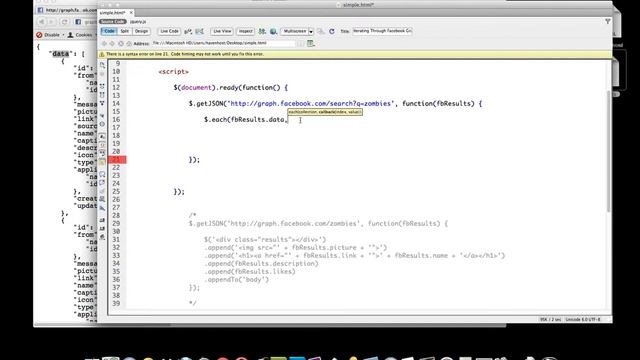Click Collapse Selection in coding toolbar
The height and width of the screenshot is (360, 640).
(x=102, y=94)
